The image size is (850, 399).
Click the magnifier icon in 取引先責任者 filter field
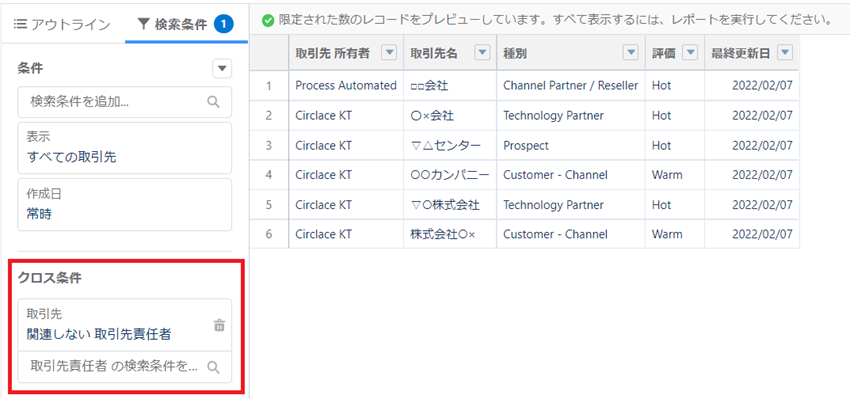coord(214,367)
